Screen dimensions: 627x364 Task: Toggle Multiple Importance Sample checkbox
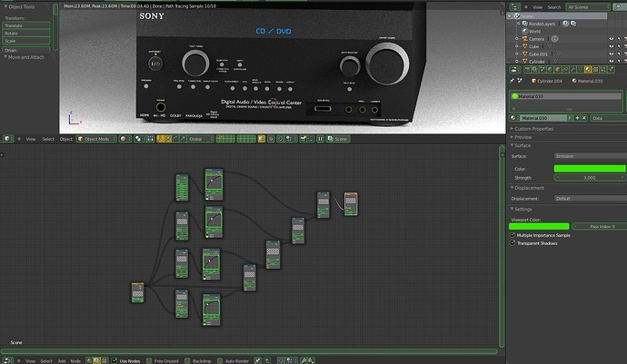pos(513,235)
